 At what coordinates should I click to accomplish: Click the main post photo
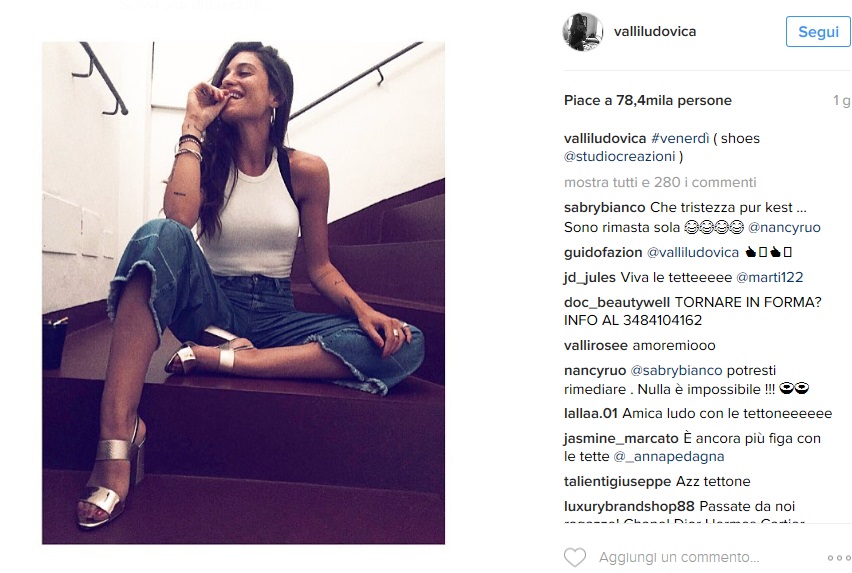point(243,293)
